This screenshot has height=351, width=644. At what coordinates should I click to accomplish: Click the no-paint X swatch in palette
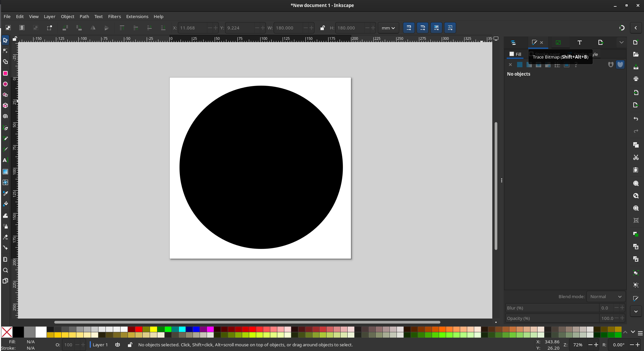point(7,332)
